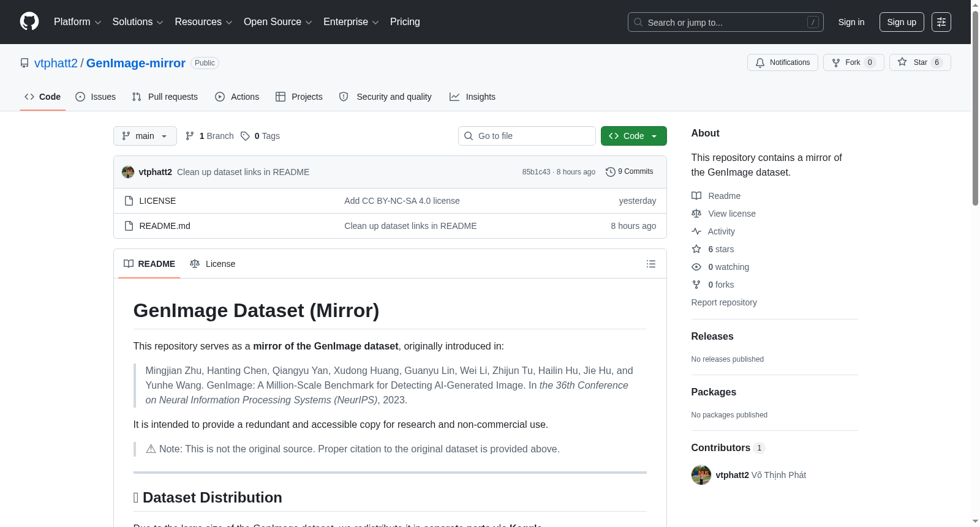The height and width of the screenshot is (527, 980).
Task: Open the 1 Branch list
Action: tap(209, 136)
